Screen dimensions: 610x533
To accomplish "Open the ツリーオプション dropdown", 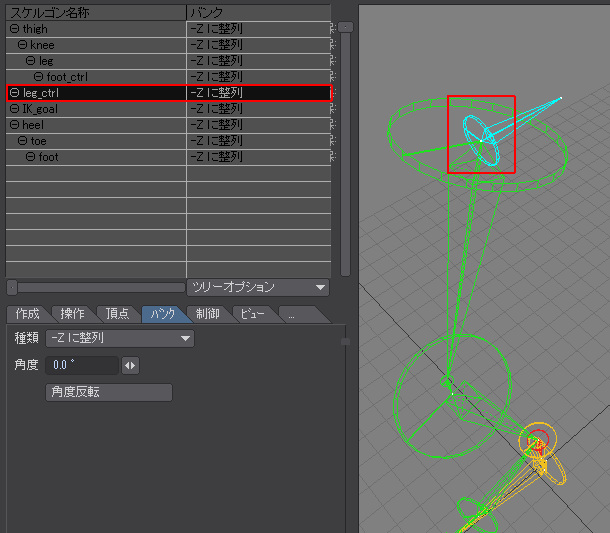I will coord(258,288).
